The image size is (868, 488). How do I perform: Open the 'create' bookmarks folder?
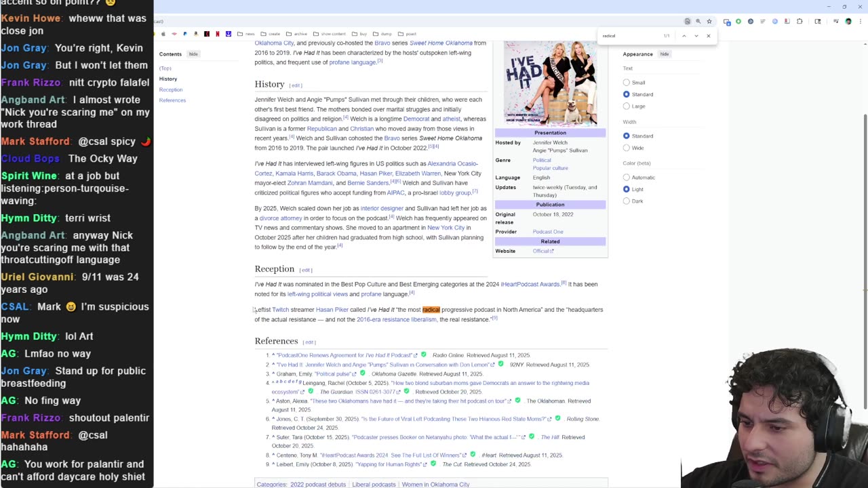pyautogui.click(x=270, y=34)
